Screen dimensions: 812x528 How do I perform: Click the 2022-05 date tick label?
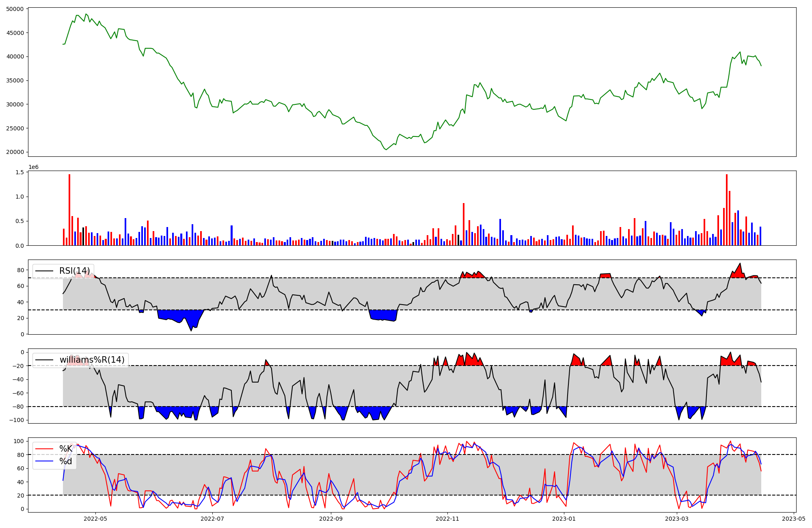click(95, 519)
